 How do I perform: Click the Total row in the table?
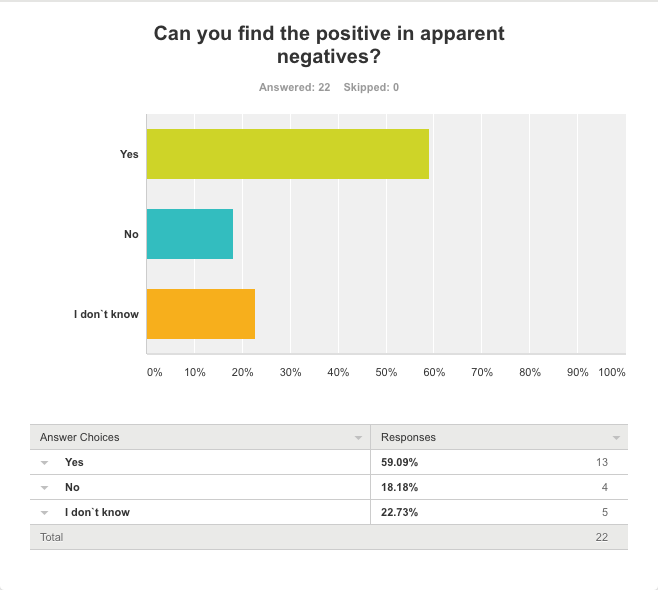52,537
